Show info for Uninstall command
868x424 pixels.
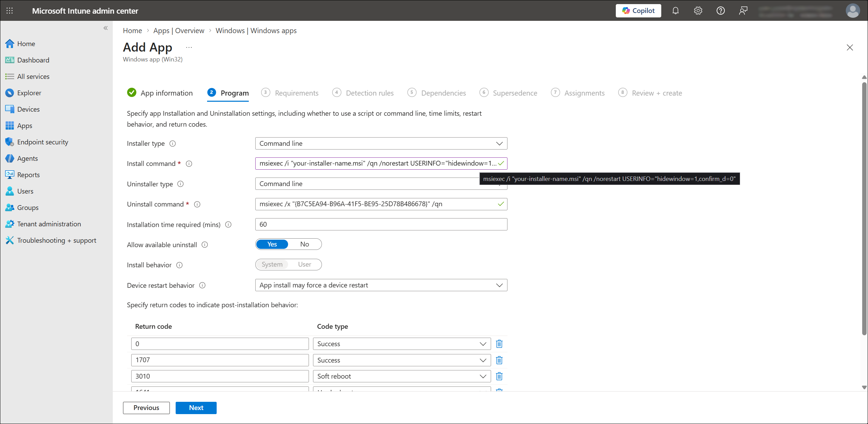click(x=197, y=204)
